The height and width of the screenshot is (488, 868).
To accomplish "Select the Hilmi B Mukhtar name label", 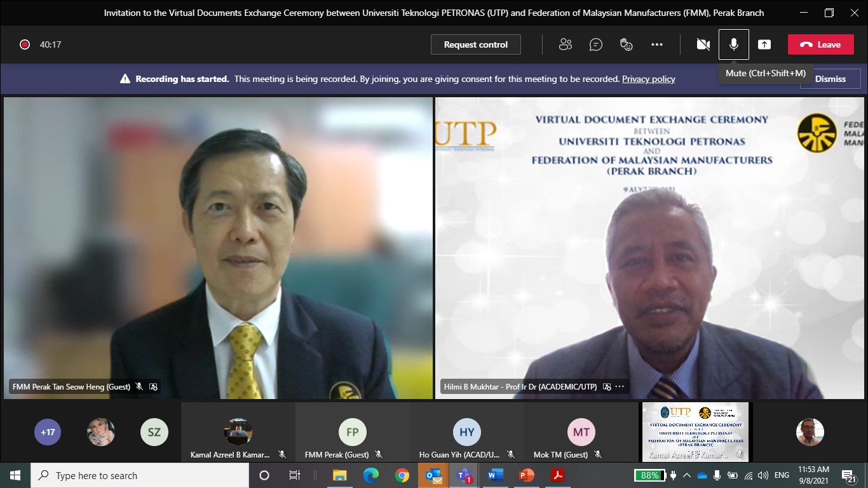I will point(520,386).
